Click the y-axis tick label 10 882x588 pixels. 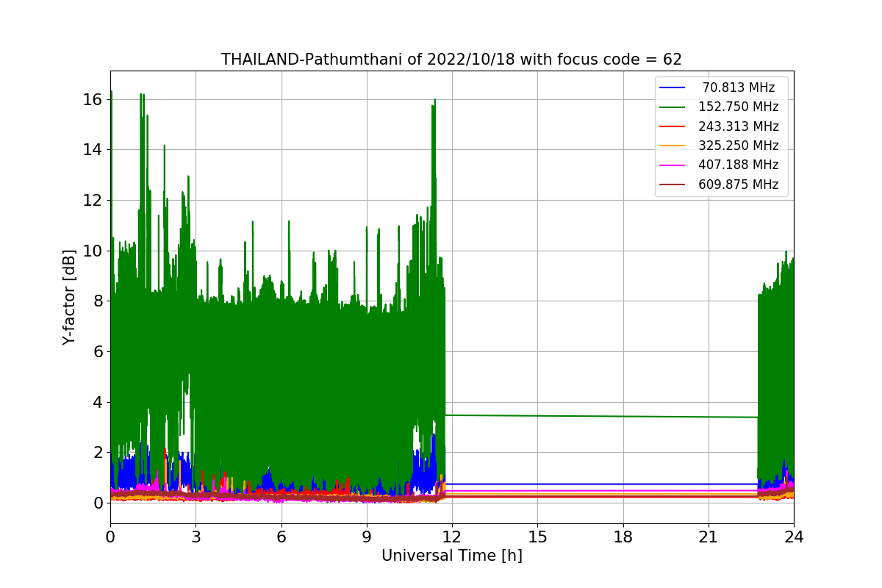click(91, 251)
